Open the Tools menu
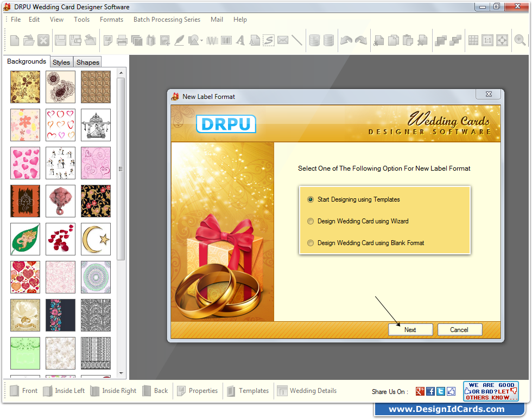 click(82, 20)
